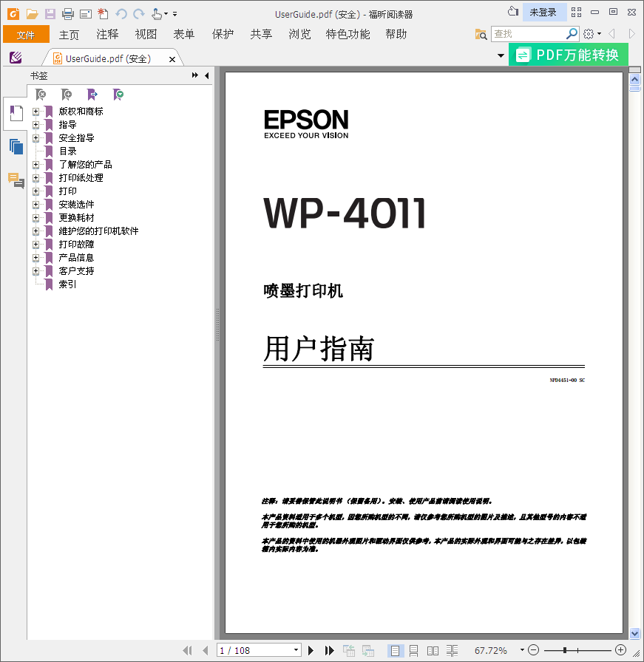Select single page view mode

tap(395, 651)
